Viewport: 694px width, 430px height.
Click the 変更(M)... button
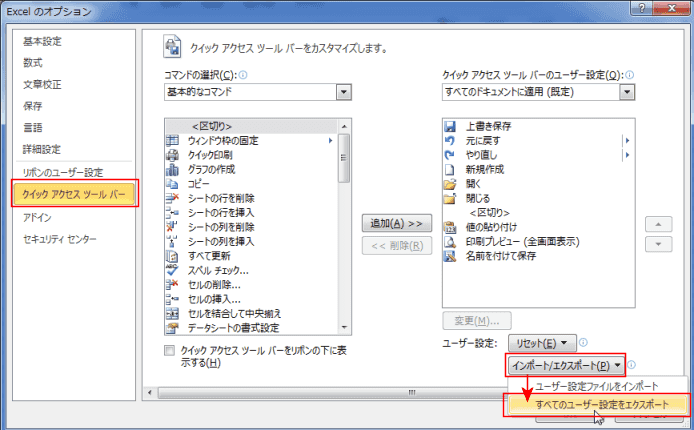tap(477, 321)
